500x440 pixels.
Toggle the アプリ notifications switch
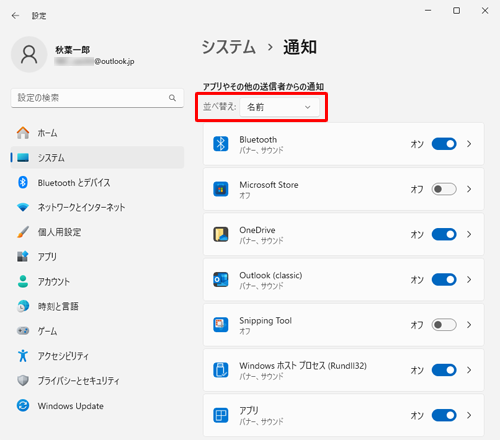coord(444,415)
